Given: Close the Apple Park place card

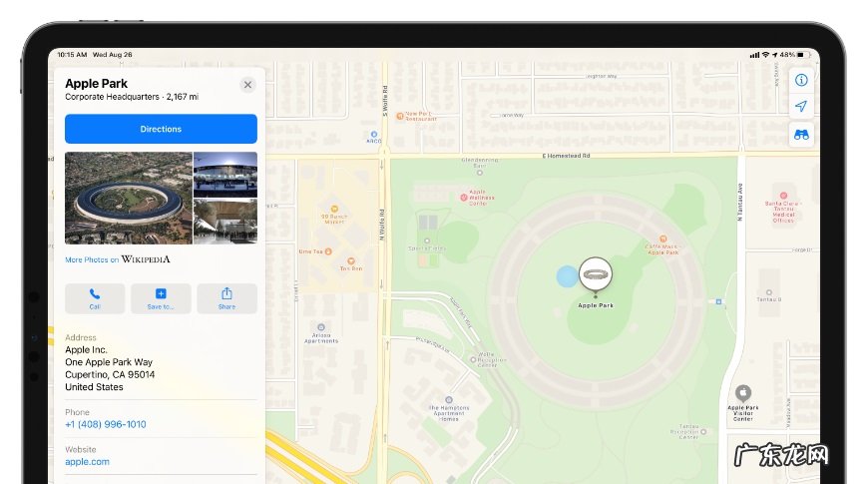Looking at the screenshot, I should click(247, 85).
